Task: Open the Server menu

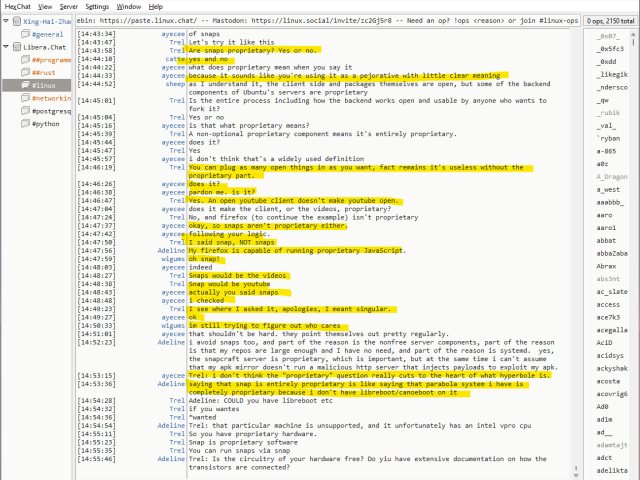Action: (68, 6)
